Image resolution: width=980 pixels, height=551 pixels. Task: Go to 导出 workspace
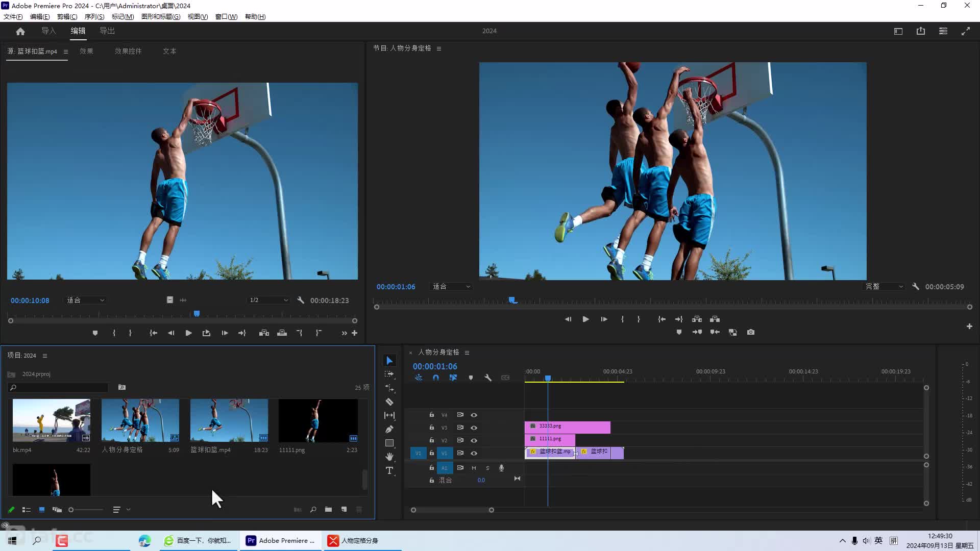(x=107, y=31)
